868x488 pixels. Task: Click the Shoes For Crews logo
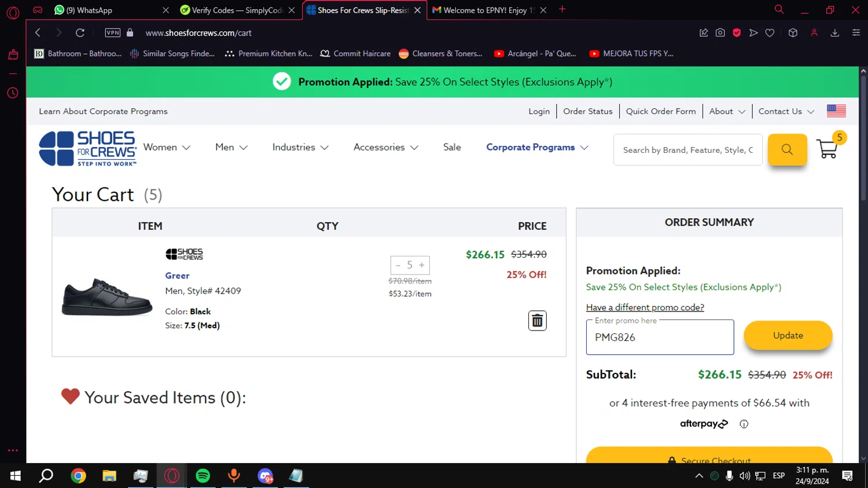pyautogui.click(x=87, y=149)
